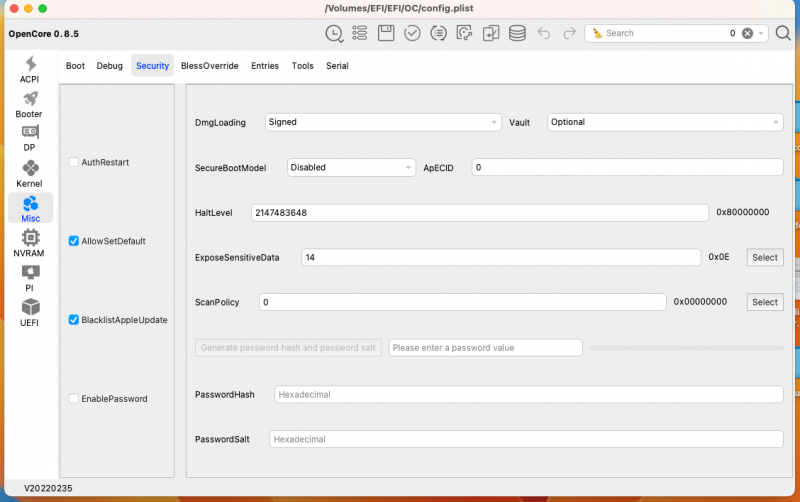Switch to the Serial tab

point(337,66)
